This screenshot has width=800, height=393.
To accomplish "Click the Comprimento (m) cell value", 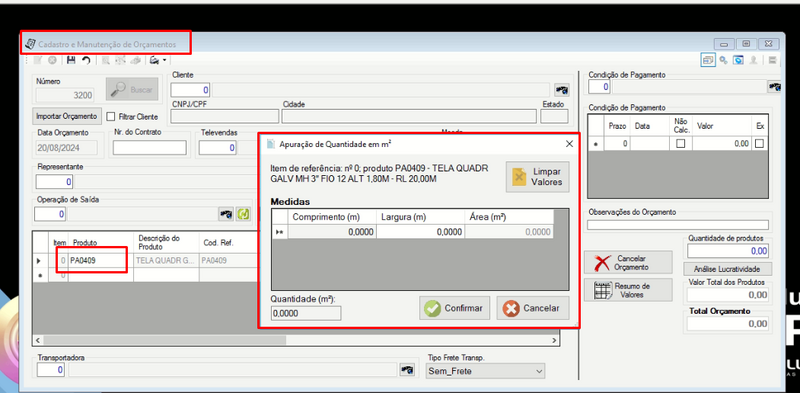I will pyautogui.click(x=332, y=232).
